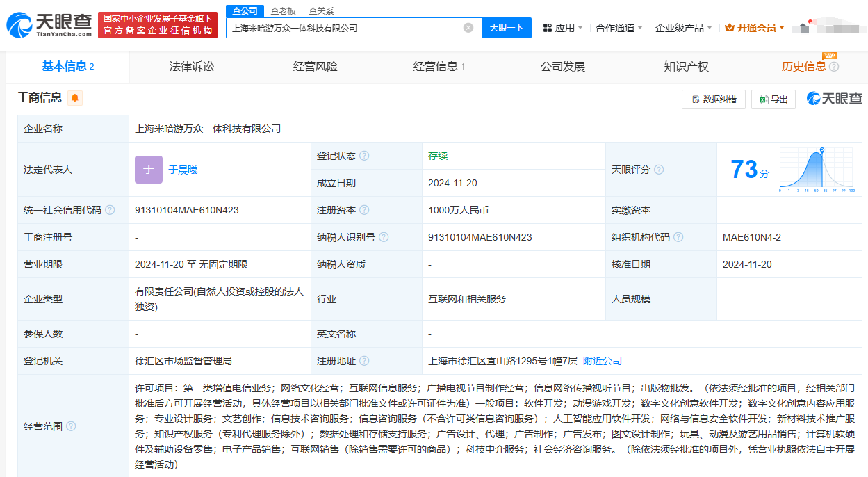Screen dimensions: 868x477
Task: Open the 知识产权 tab
Action: point(686,67)
